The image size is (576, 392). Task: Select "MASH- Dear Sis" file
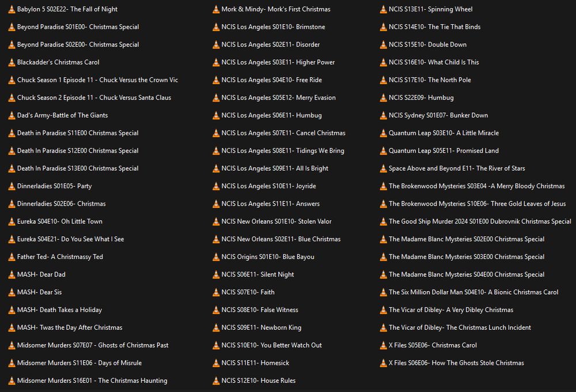pyautogui.click(x=39, y=292)
